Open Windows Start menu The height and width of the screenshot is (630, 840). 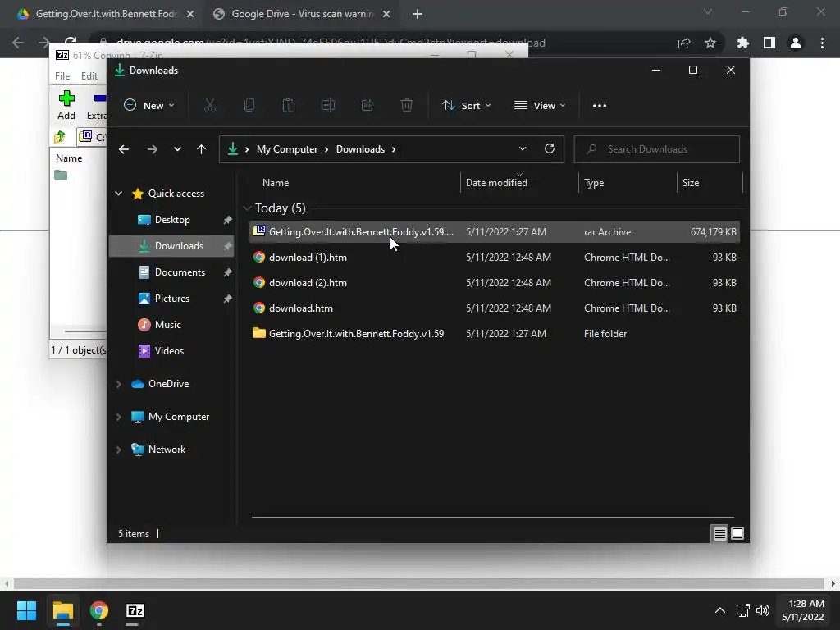tap(26, 610)
